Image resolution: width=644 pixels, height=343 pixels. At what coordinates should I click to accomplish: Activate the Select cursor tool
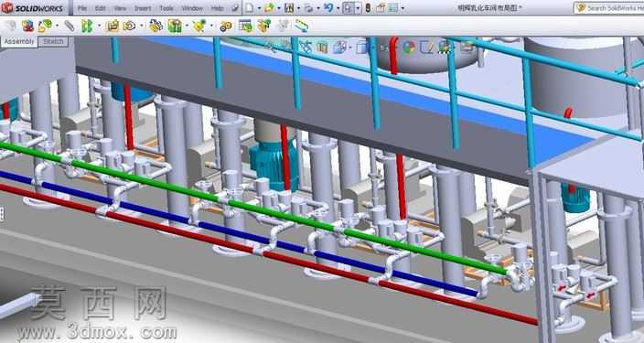(x=348, y=8)
